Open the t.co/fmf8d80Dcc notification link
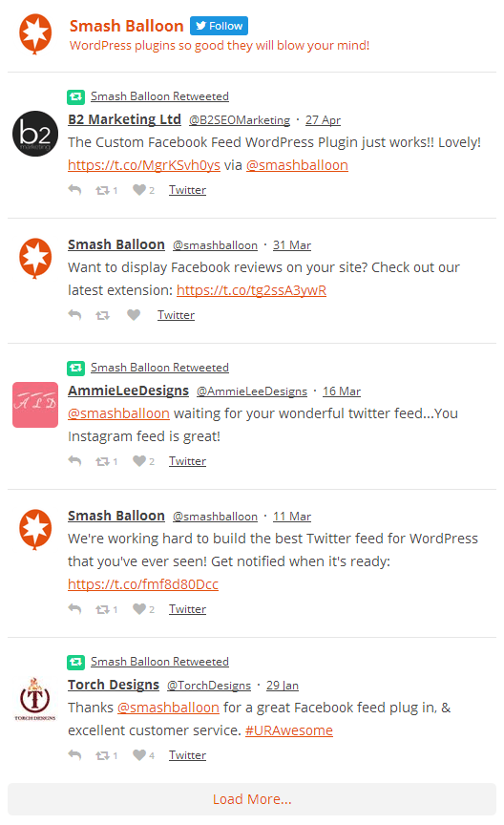504x825 pixels. click(143, 584)
